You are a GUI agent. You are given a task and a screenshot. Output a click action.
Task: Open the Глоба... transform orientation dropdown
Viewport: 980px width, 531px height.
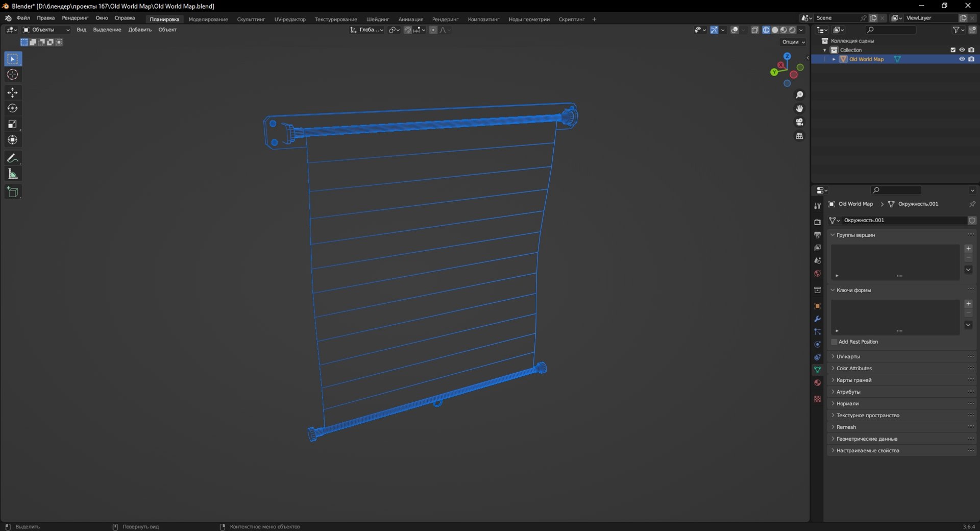pyautogui.click(x=366, y=30)
